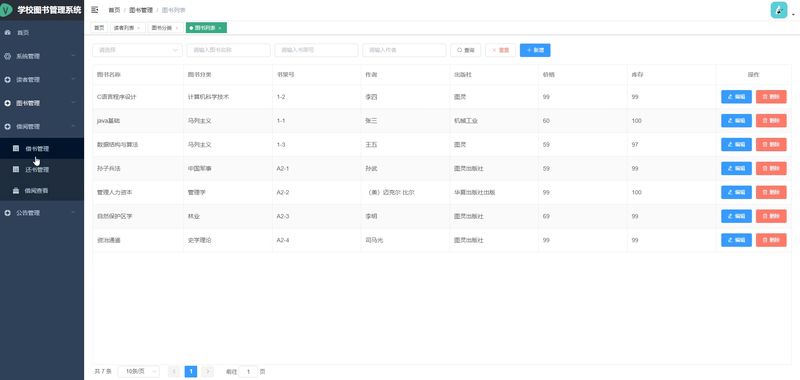The image size is (800, 380).
Task: Focus the author input field
Action: click(404, 50)
